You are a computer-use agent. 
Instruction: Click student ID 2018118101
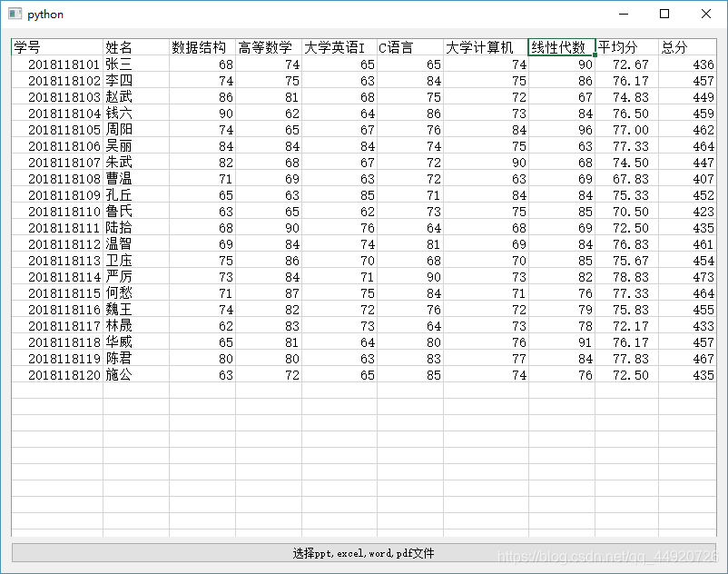(x=57, y=64)
